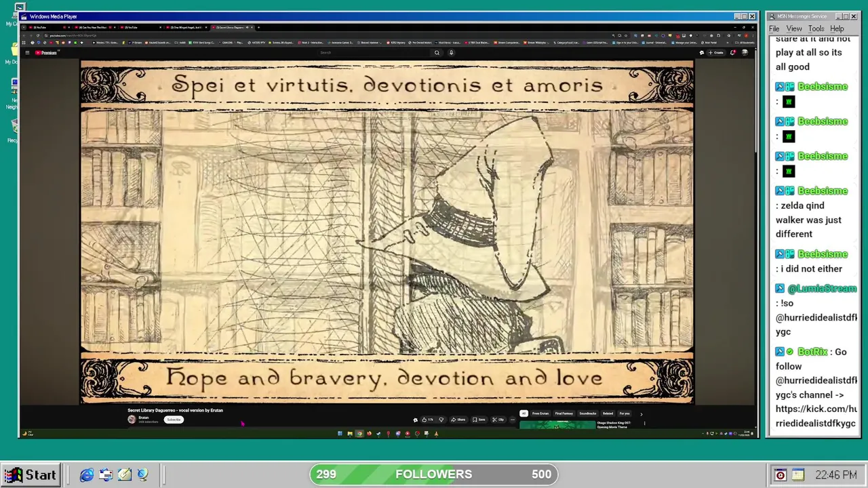Click the video title Secret Library Daguerreo
Image resolution: width=868 pixels, height=488 pixels.
(175, 410)
